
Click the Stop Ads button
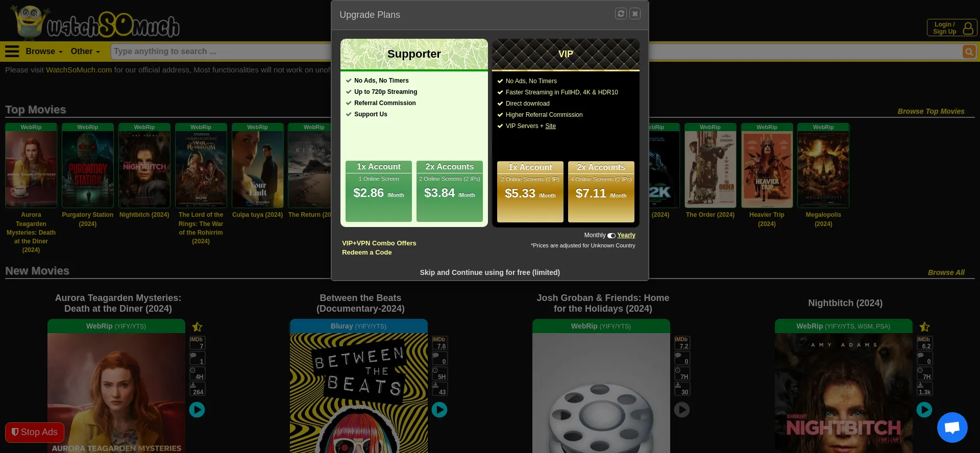pos(35,432)
